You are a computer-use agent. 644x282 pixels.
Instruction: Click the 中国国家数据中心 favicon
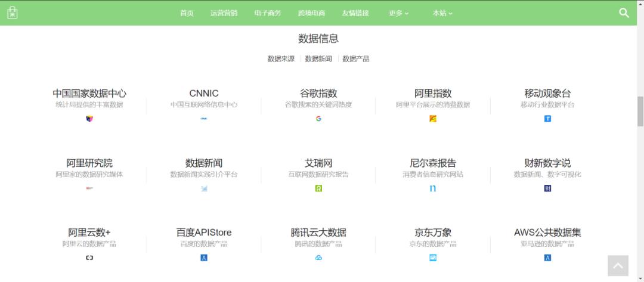tap(89, 119)
